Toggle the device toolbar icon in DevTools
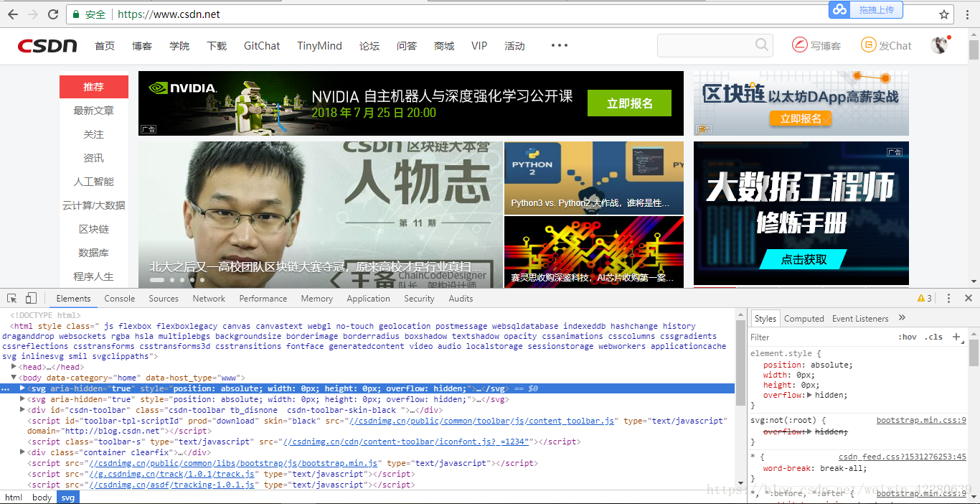The width and height of the screenshot is (980, 504). [x=31, y=298]
